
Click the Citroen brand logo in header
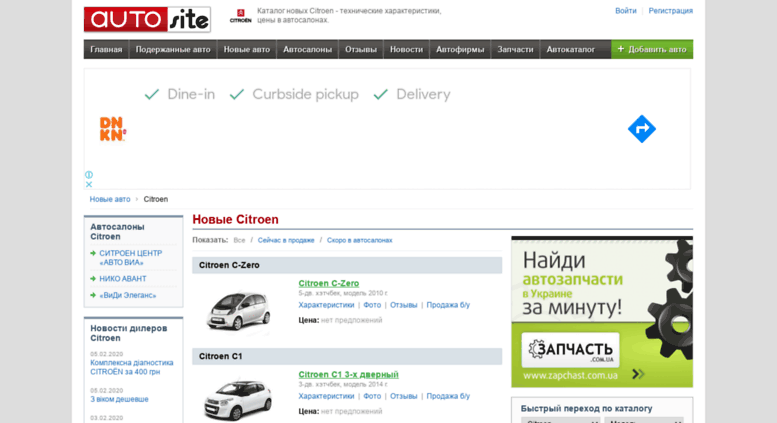click(240, 16)
